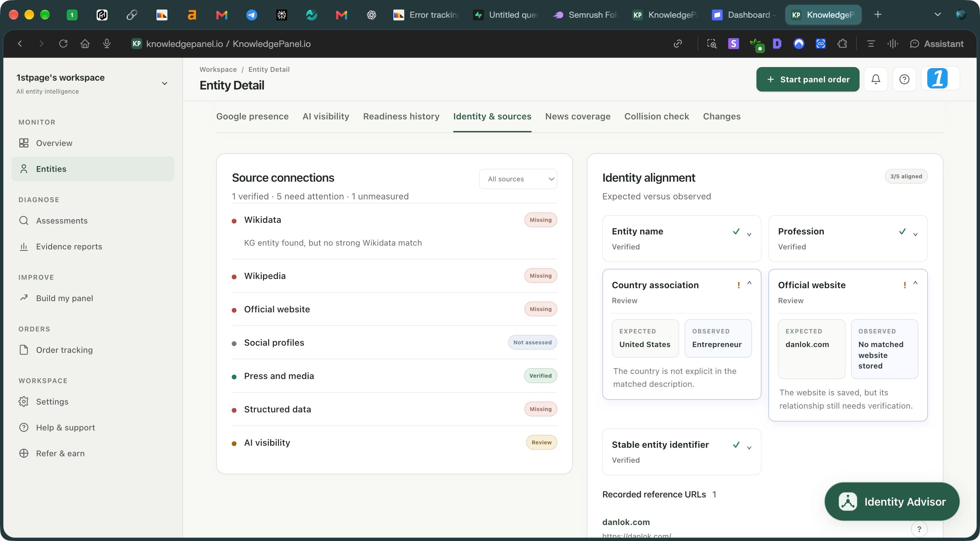Screen dimensions: 980x541
Task: Open a new browser tab with plus
Action: 878,14
